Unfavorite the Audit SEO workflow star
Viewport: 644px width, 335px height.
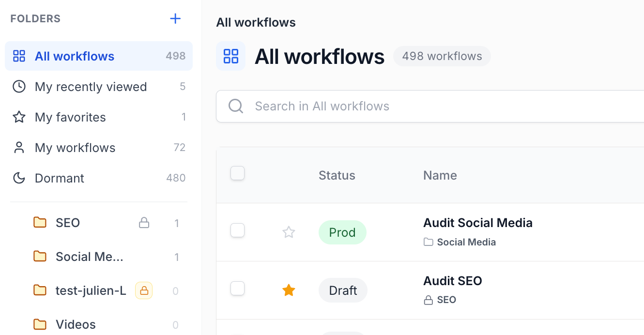click(289, 290)
